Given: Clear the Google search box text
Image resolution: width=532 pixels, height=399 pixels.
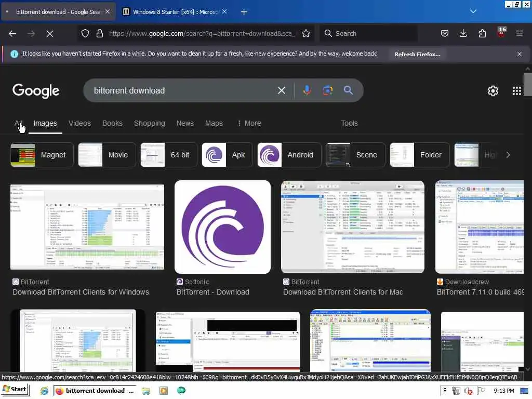Looking at the screenshot, I should click(281, 90).
